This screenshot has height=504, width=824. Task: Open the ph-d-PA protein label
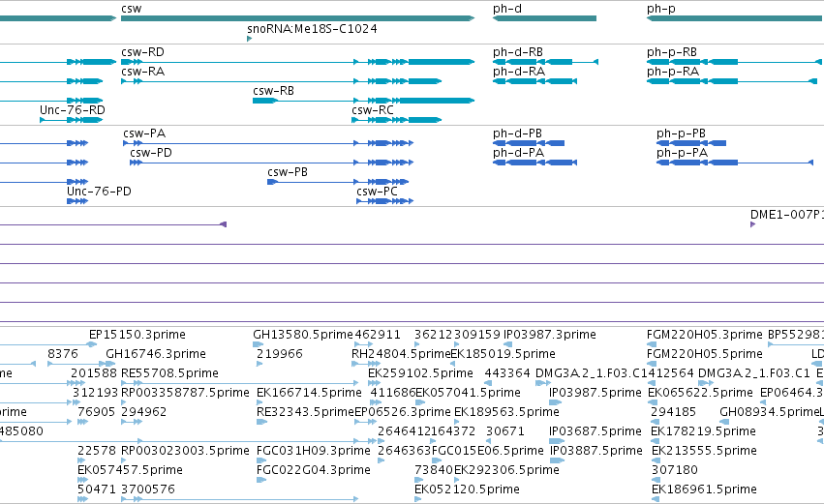pos(519,153)
